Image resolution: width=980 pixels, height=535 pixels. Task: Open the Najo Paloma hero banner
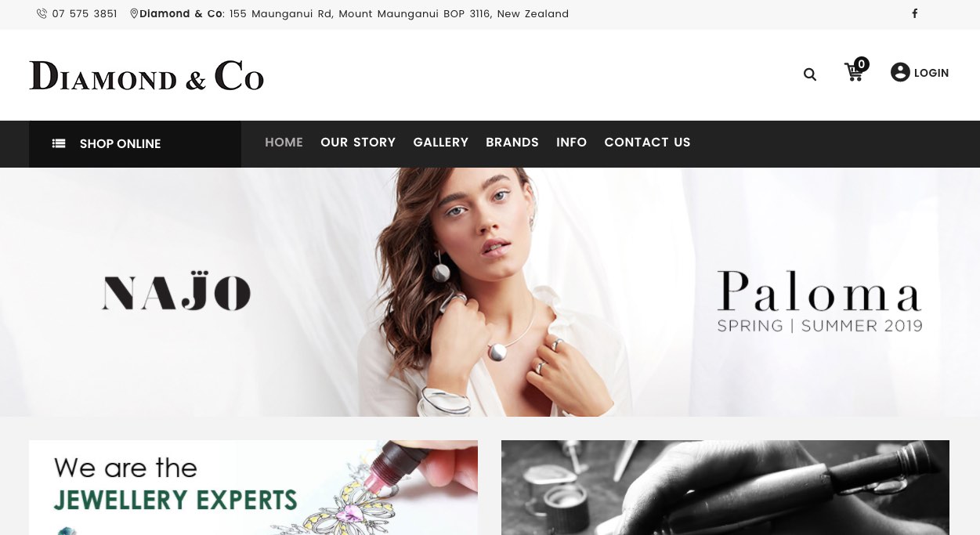[490, 292]
